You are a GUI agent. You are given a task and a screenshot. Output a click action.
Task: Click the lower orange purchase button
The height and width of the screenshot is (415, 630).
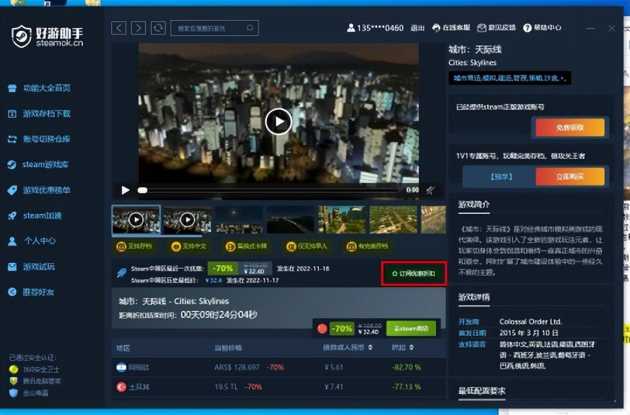[x=570, y=177]
